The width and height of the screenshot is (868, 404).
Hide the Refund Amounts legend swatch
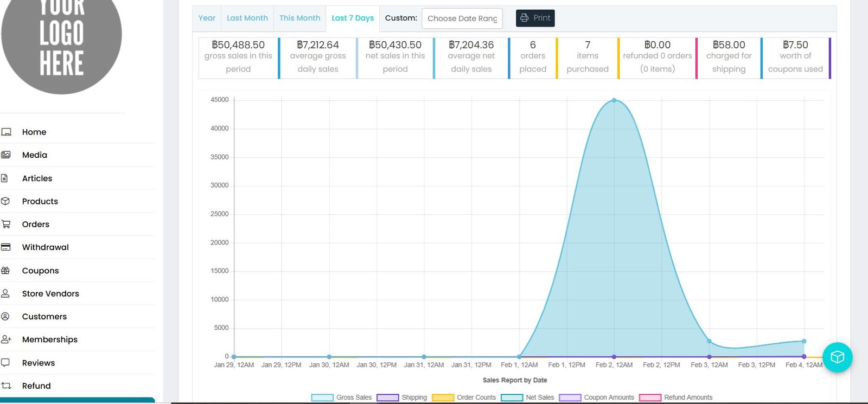coord(650,397)
